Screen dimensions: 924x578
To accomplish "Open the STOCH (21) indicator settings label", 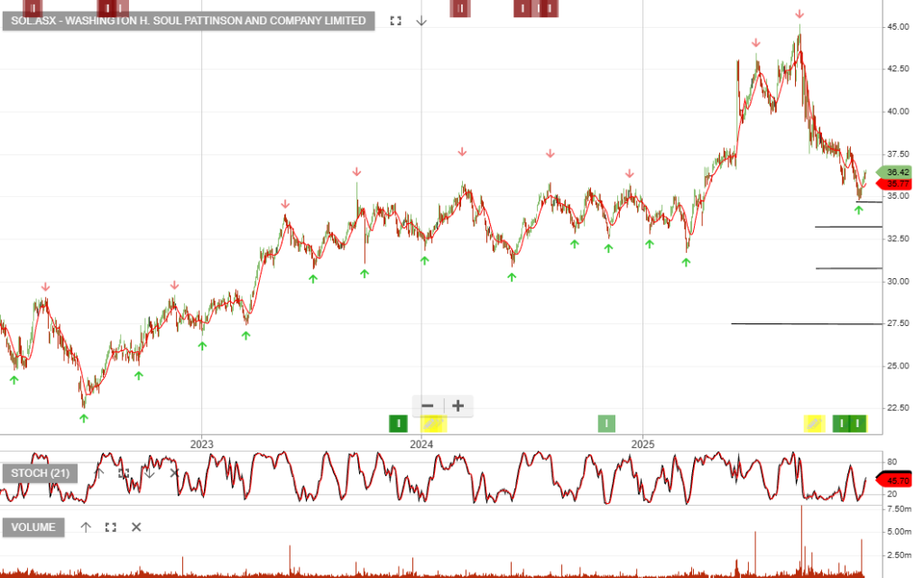I will click(40, 473).
